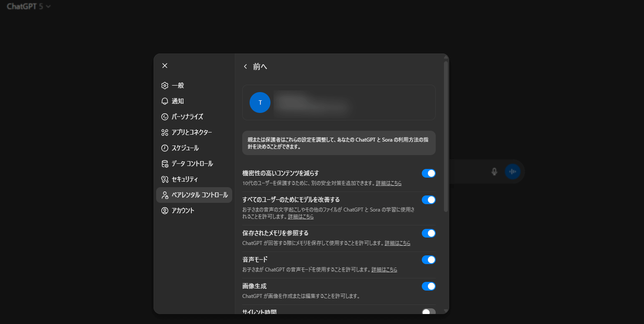This screenshot has height=324, width=644.
Task: Expand the ChatGPT 5 model dropdown
Action: pos(29,7)
